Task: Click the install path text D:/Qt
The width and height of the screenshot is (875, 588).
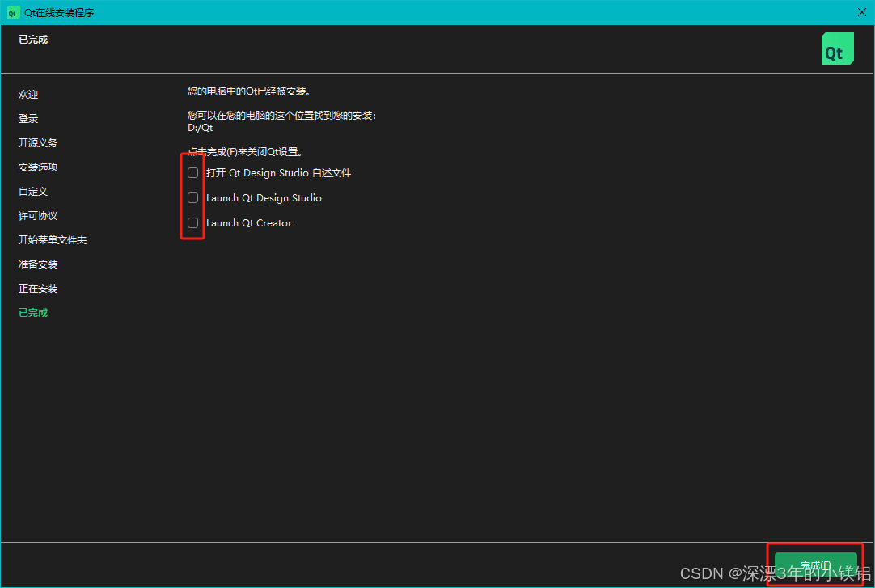Action: [201, 128]
